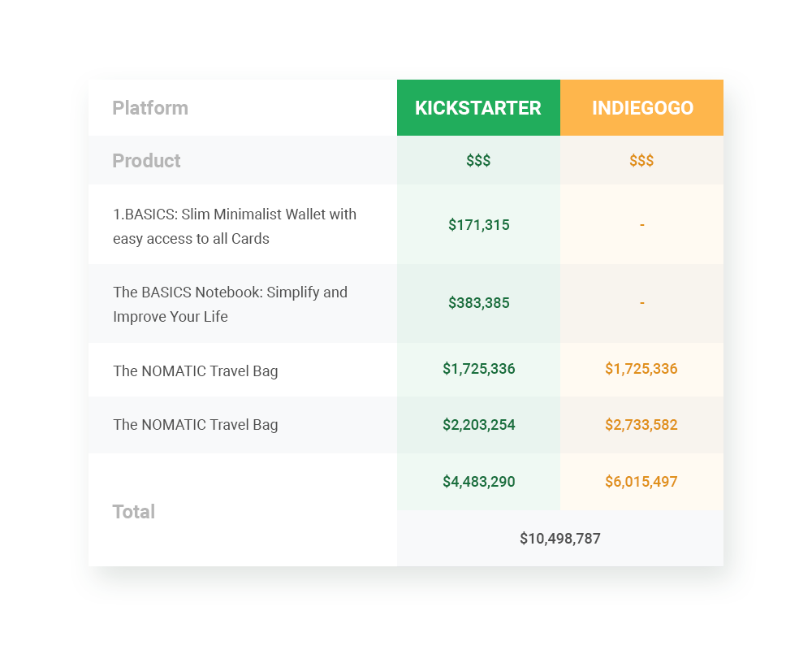Click the Indiegogo dash in the Wallet row
This screenshot has width=812, height=650.
(642, 225)
